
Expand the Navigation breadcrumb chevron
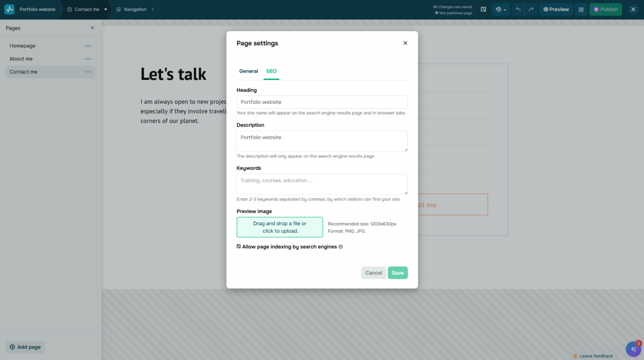153,9
